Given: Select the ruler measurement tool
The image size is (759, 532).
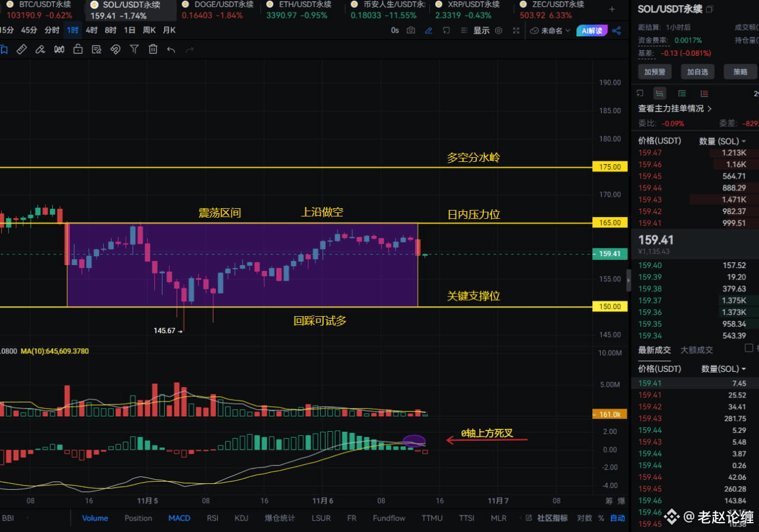Looking at the screenshot, I should point(21,50).
